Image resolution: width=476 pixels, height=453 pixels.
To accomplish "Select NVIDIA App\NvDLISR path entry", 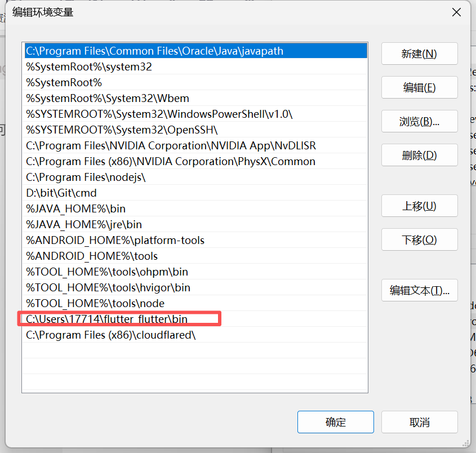I will pos(195,145).
